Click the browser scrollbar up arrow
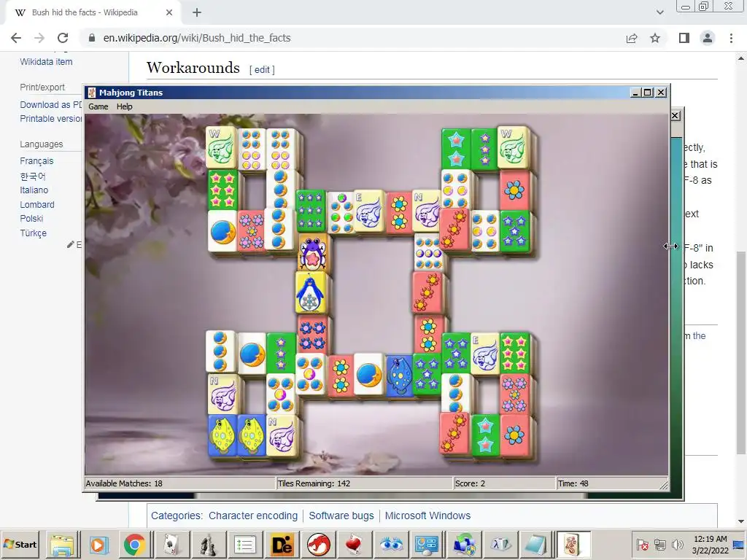Screen dimensions: 747x560 [x=741, y=58]
